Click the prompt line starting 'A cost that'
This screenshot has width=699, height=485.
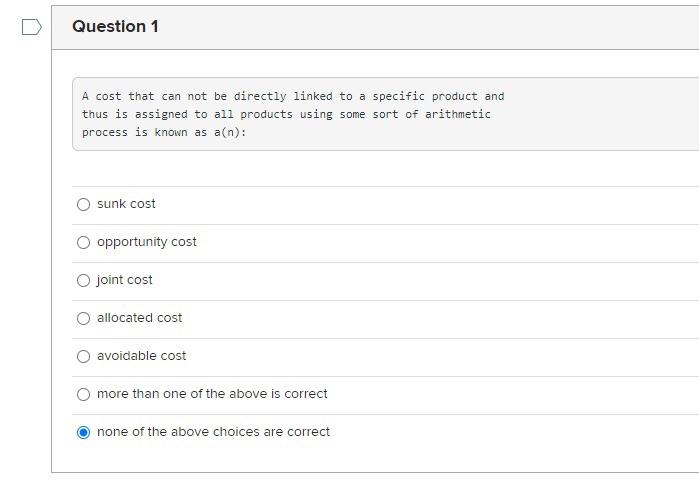pos(293,96)
